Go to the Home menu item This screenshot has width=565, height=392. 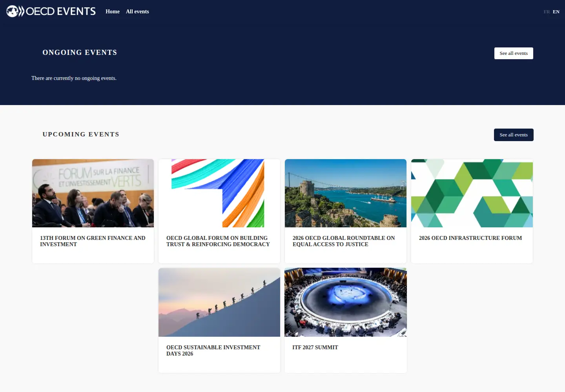tap(113, 12)
